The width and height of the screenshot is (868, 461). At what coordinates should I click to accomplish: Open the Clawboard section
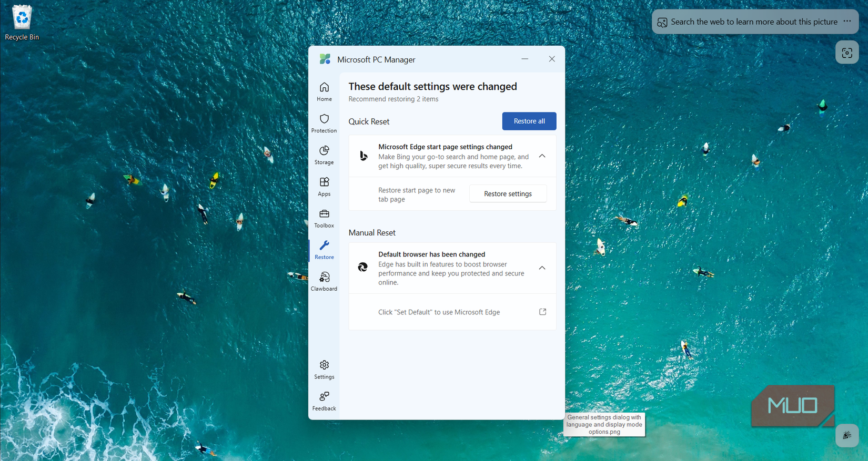(324, 281)
